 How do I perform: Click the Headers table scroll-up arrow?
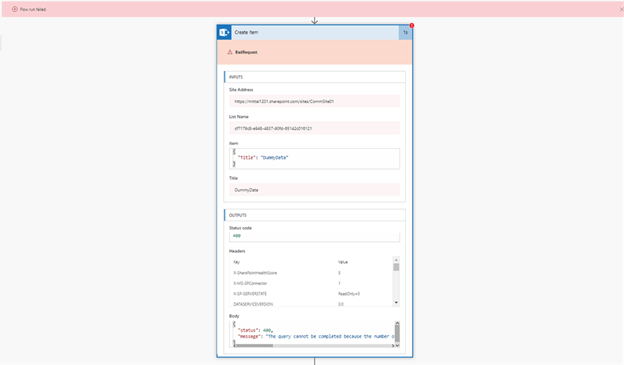point(396,260)
